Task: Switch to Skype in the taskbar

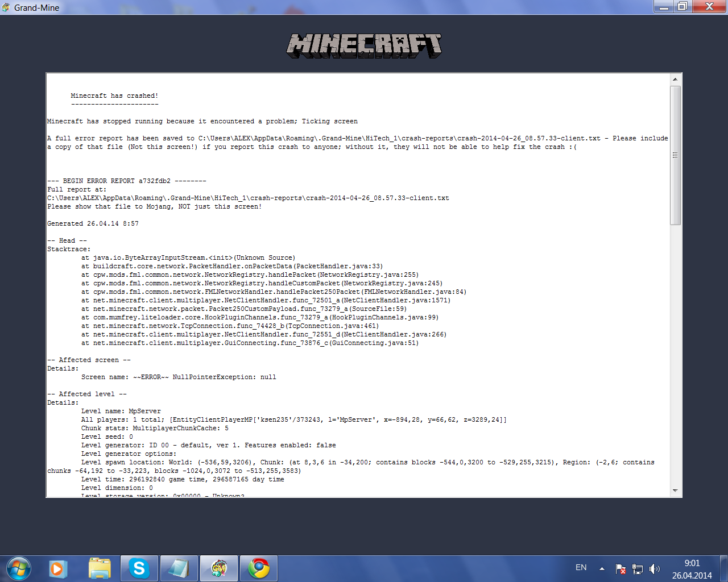Action: (x=139, y=568)
